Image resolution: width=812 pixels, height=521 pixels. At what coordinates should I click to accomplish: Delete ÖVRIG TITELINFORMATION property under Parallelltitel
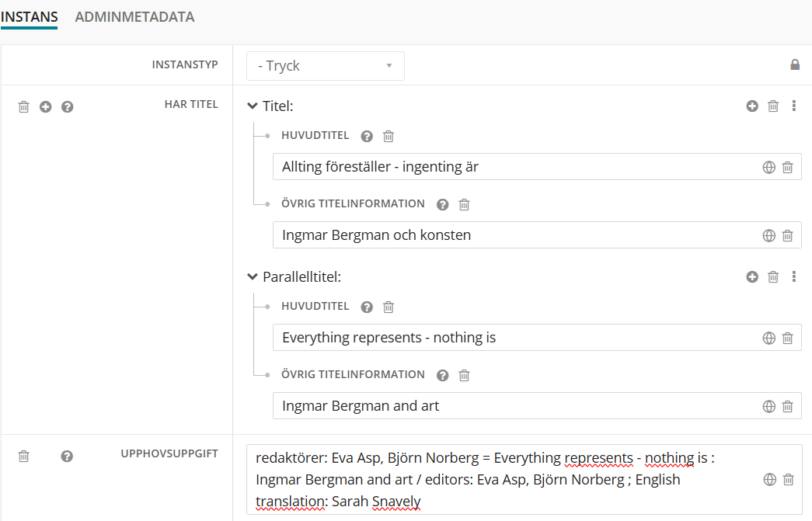pos(465,375)
